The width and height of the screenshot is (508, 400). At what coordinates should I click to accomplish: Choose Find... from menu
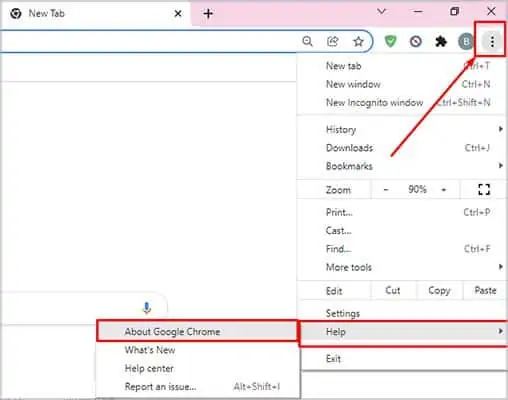[402, 249]
